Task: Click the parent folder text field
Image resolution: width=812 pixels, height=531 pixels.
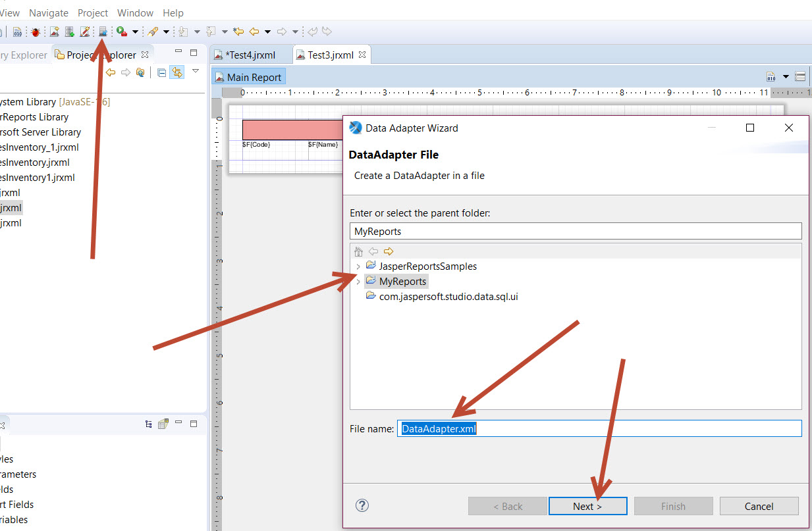Action: click(x=575, y=231)
